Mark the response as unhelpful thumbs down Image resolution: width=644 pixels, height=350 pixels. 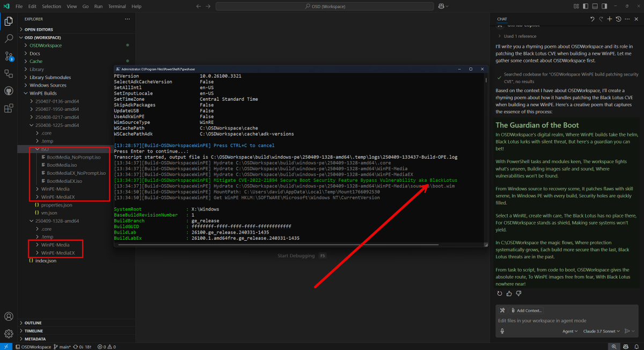pyautogui.click(x=518, y=293)
